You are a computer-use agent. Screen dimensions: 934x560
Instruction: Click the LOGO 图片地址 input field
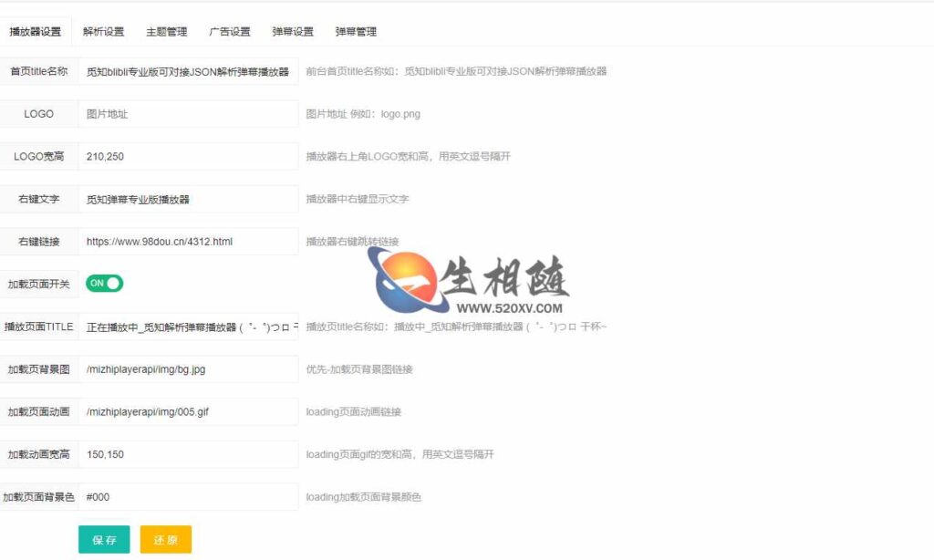pyautogui.click(x=187, y=113)
